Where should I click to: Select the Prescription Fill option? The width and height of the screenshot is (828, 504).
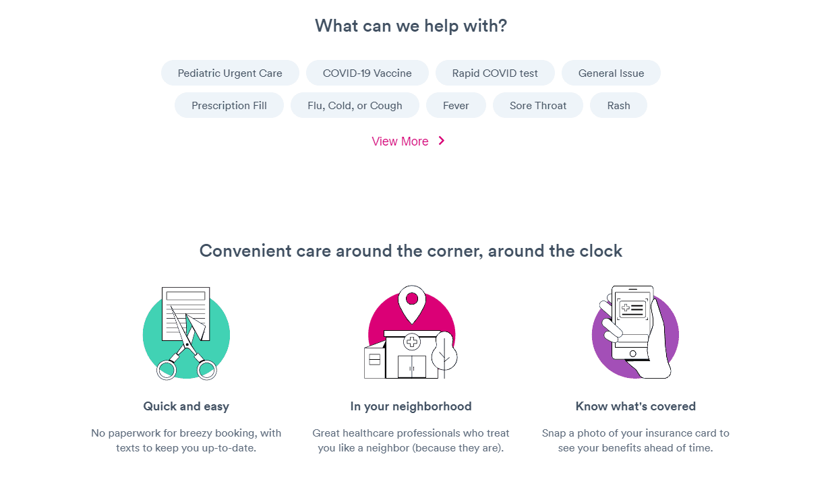tap(229, 106)
